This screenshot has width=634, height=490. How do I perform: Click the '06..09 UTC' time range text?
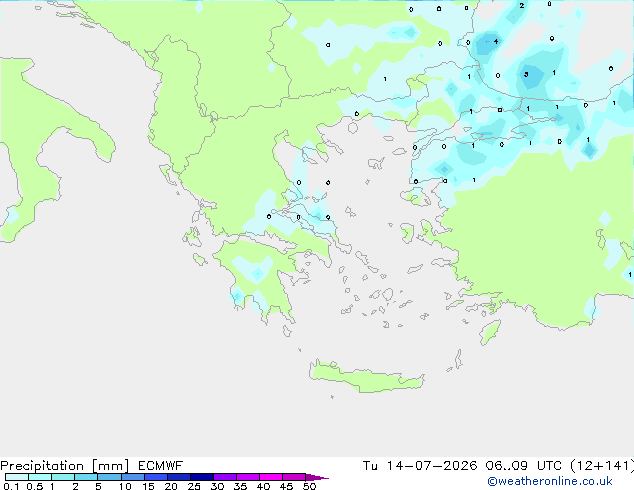point(524,466)
